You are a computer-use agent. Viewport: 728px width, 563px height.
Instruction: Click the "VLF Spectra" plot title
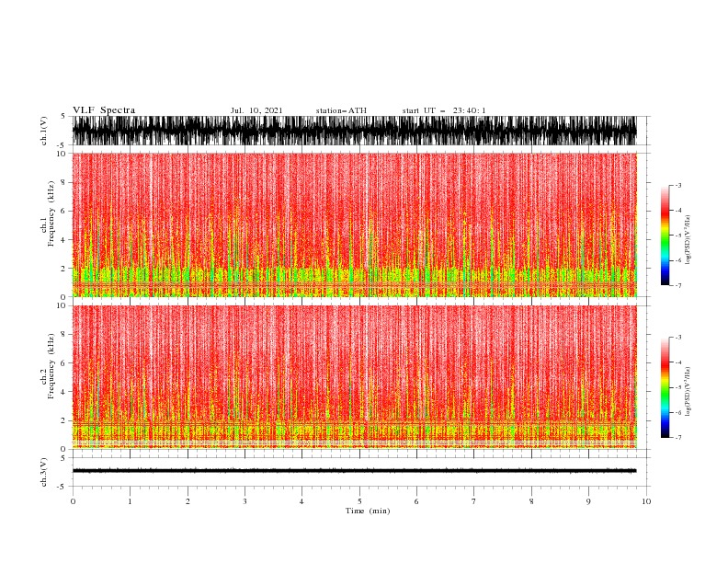coord(104,110)
